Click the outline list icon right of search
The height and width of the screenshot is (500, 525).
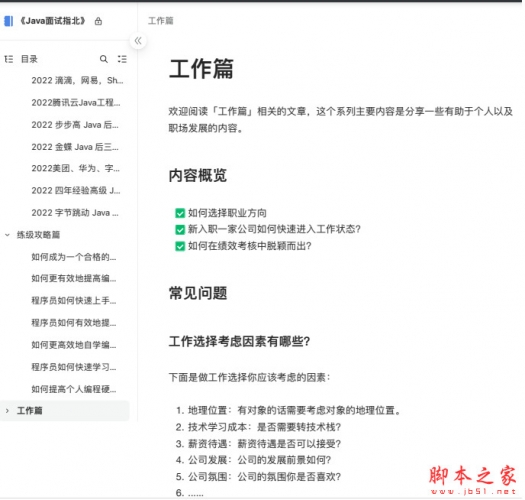[x=122, y=59]
